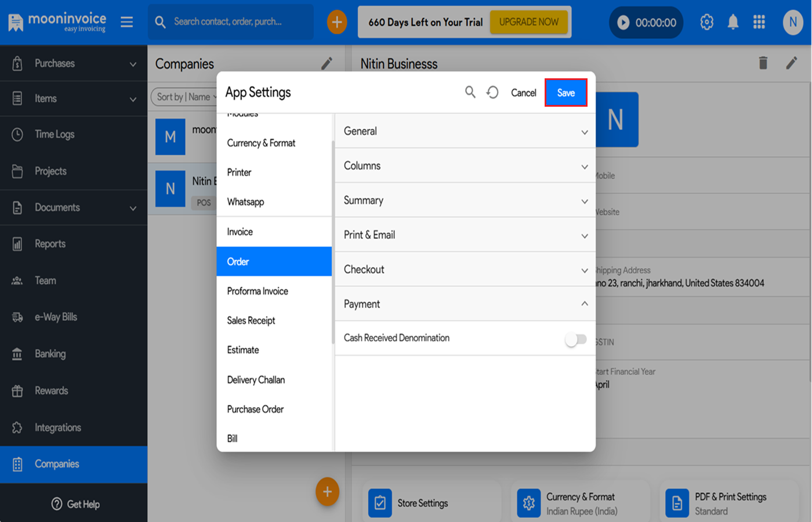Click the PDF & Print Settings icon
Screen dimensions: 812x522
(677, 502)
